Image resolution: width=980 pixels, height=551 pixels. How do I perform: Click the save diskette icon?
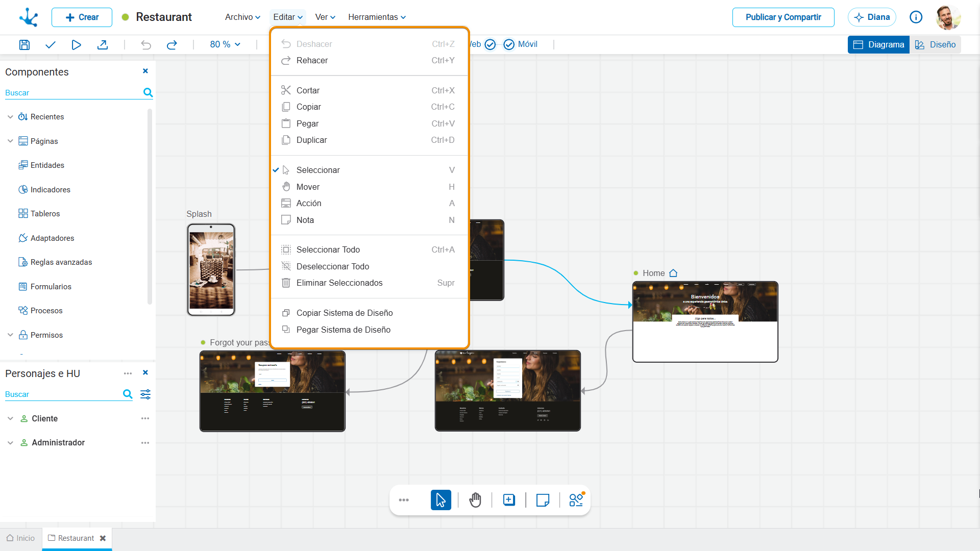pos(24,45)
